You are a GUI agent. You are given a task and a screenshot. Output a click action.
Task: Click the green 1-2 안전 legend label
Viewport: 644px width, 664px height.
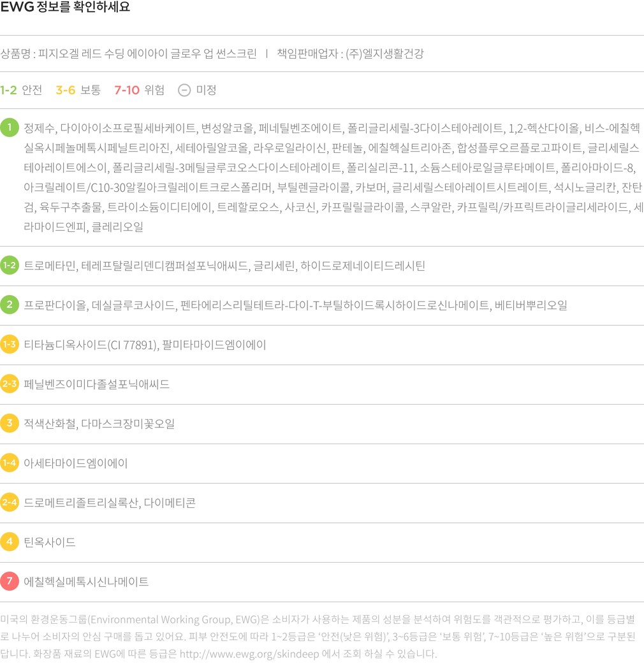(21, 90)
